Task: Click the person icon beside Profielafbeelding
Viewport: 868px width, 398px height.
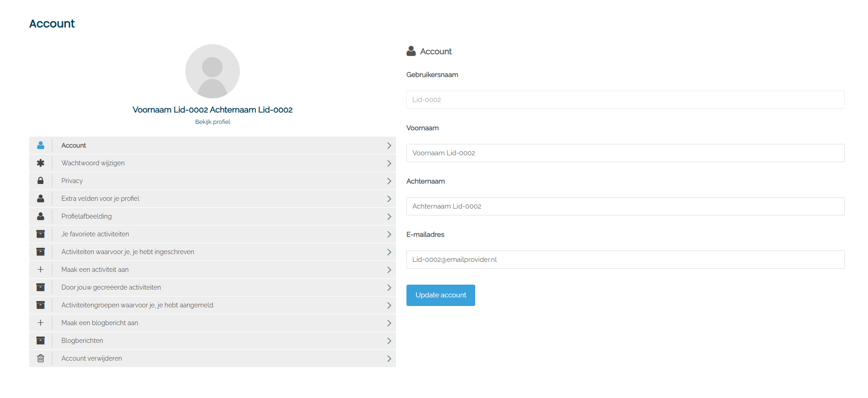Action: pos(41,216)
